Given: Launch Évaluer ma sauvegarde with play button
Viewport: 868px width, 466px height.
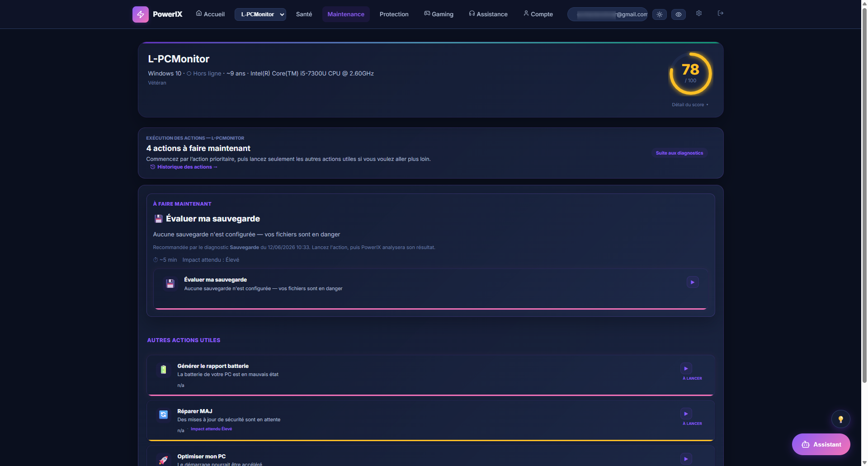Looking at the screenshot, I should (x=693, y=282).
